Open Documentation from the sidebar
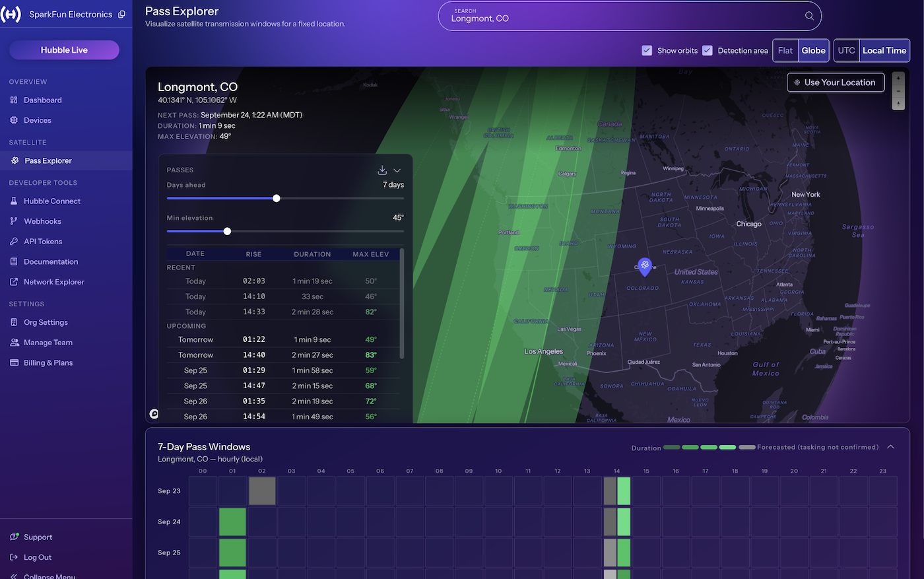The height and width of the screenshot is (579, 924). click(x=51, y=262)
